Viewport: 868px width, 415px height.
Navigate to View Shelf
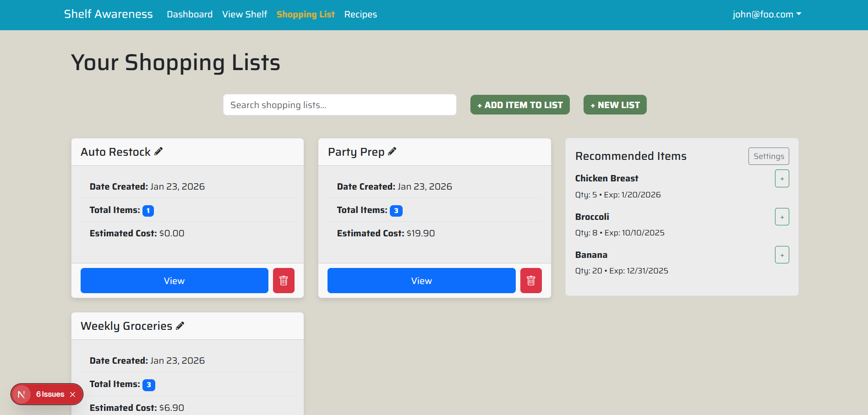coord(244,14)
